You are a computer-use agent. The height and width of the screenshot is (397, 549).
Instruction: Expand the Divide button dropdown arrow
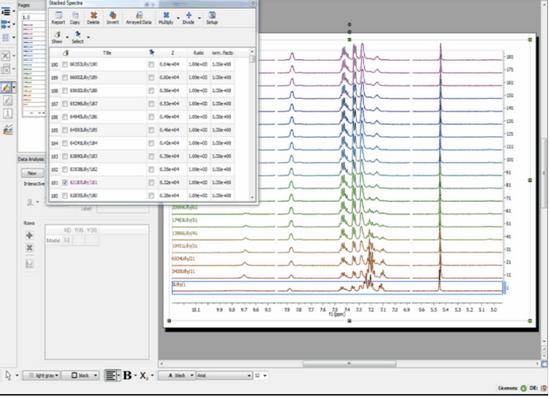click(199, 18)
